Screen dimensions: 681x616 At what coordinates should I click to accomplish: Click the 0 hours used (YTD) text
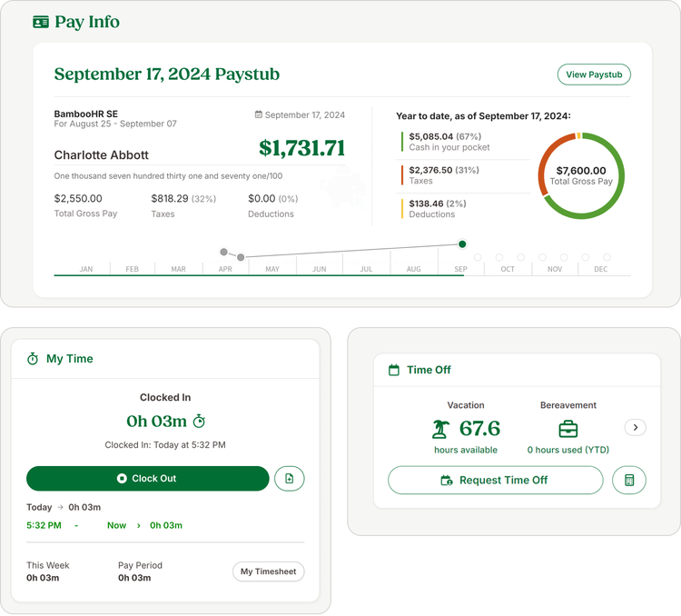click(x=568, y=450)
